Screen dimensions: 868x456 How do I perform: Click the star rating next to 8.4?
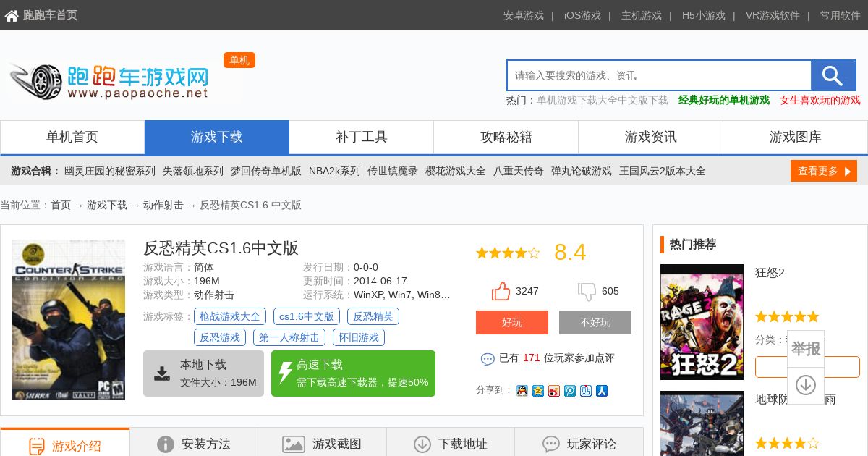pyautogui.click(x=508, y=253)
